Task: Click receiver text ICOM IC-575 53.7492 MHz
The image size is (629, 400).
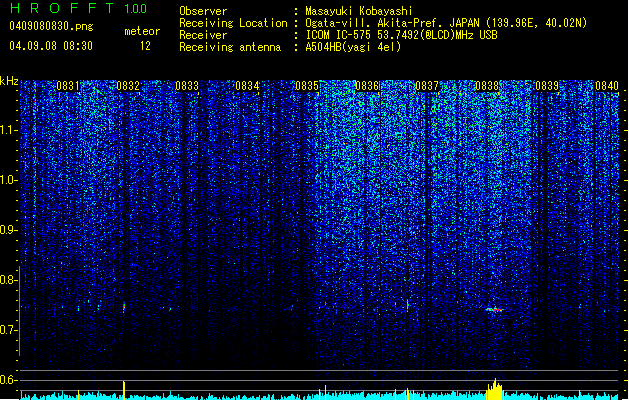Action: (402, 35)
